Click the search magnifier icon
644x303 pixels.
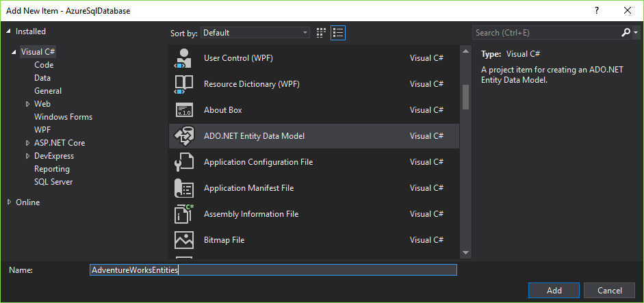(626, 32)
